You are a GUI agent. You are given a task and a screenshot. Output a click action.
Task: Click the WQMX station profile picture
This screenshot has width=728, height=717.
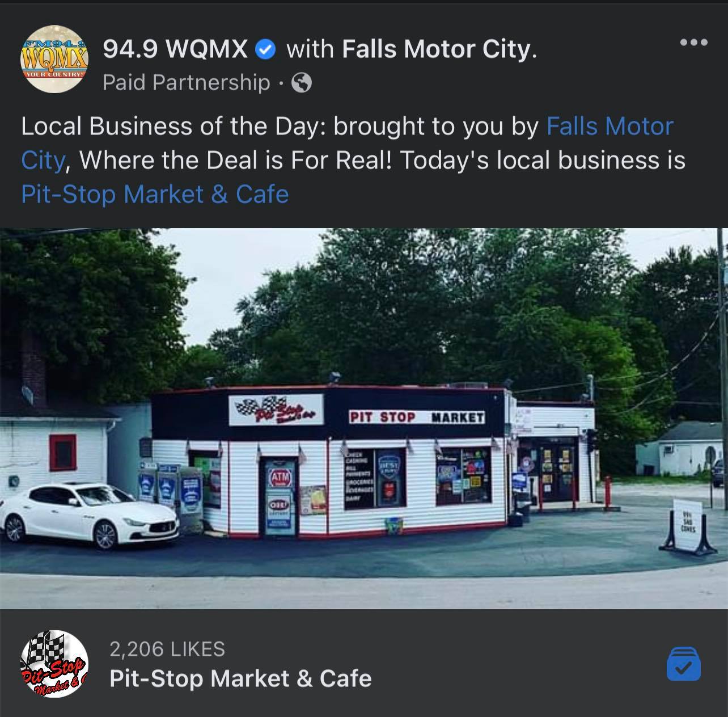click(x=54, y=58)
